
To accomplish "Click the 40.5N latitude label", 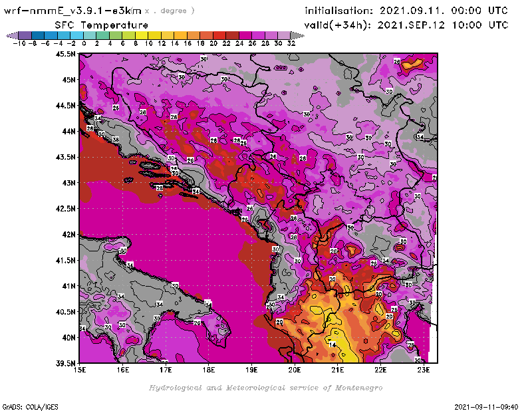I will click(x=65, y=312).
